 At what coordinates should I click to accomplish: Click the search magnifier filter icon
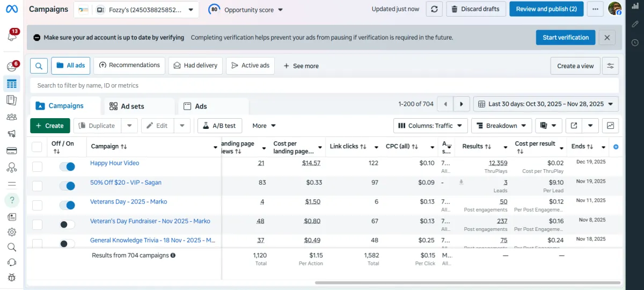[x=39, y=66]
